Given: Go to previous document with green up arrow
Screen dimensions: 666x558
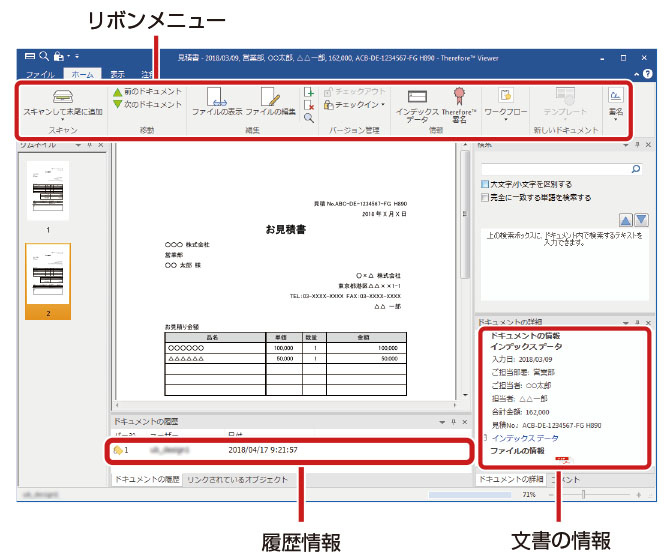Looking at the screenshot, I should coord(119,92).
